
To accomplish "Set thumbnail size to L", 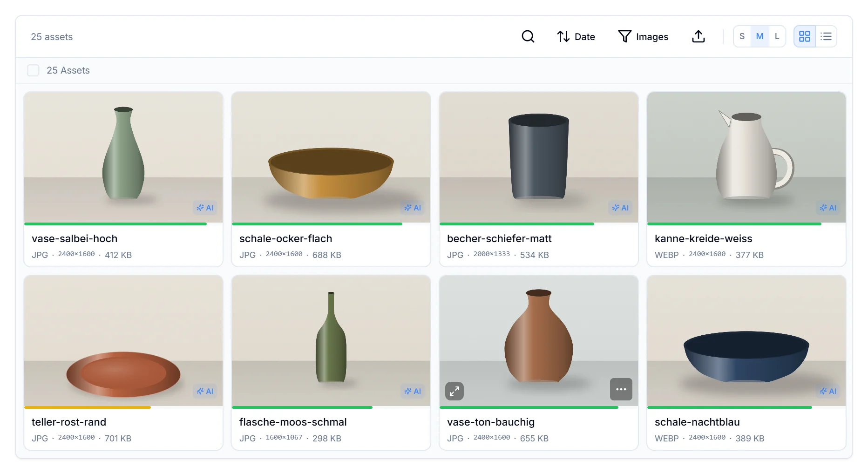I will point(777,36).
